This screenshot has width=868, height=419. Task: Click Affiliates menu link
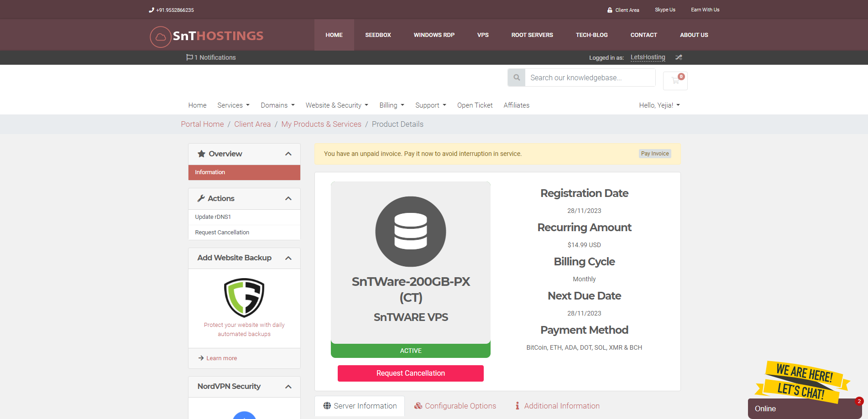tap(517, 105)
